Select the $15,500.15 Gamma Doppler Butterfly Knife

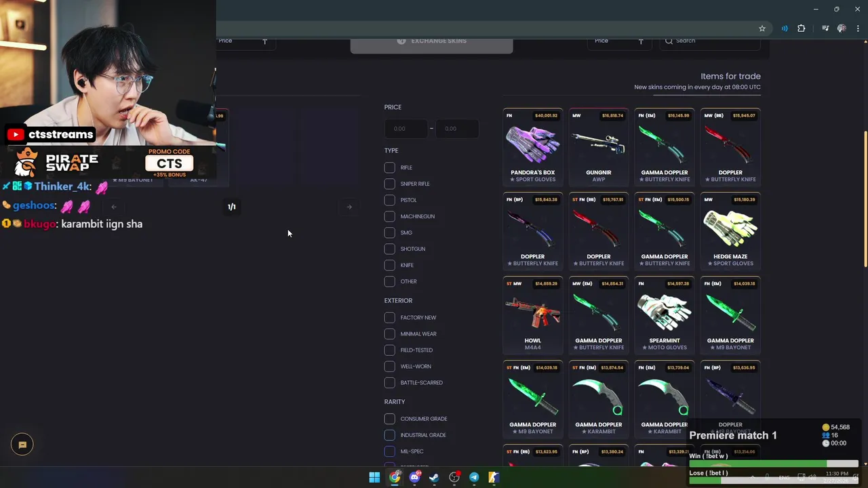click(664, 231)
